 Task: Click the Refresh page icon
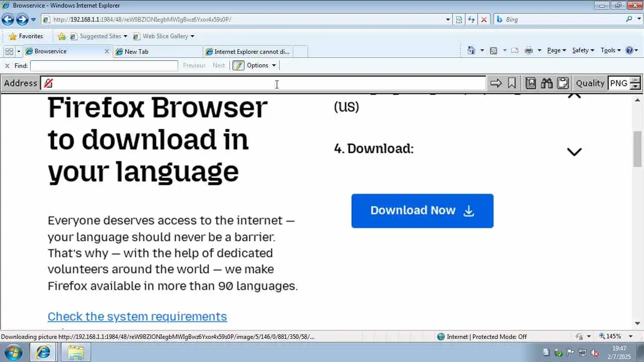471,20
